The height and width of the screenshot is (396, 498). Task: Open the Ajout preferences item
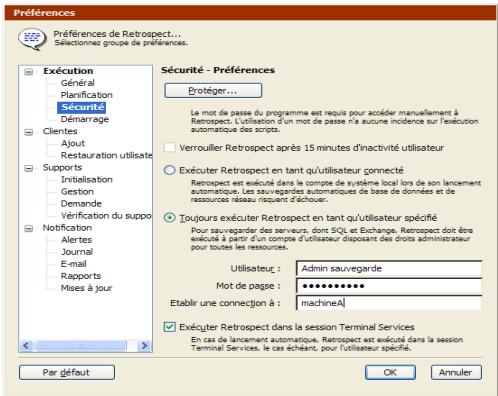[x=73, y=143]
